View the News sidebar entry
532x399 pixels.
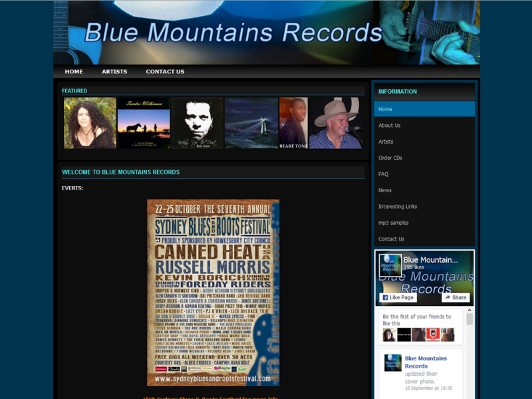pos(384,190)
